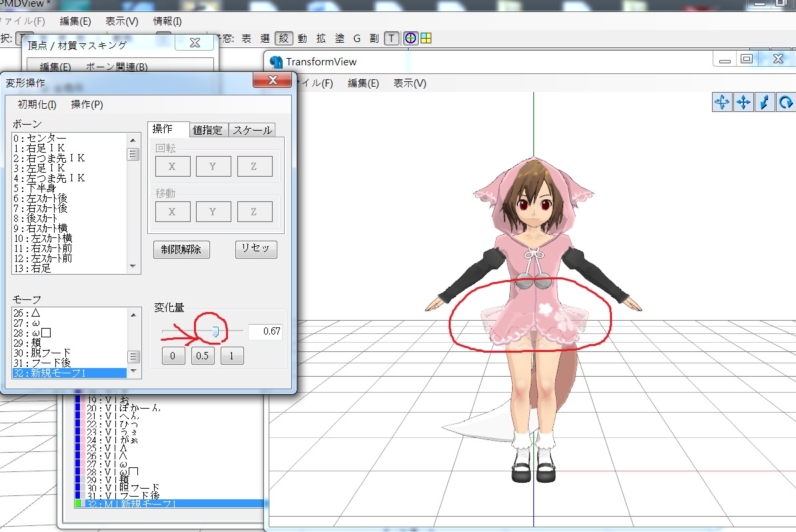Set morph amount with the 0 button
Screen dimensions: 796x532
point(173,356)
